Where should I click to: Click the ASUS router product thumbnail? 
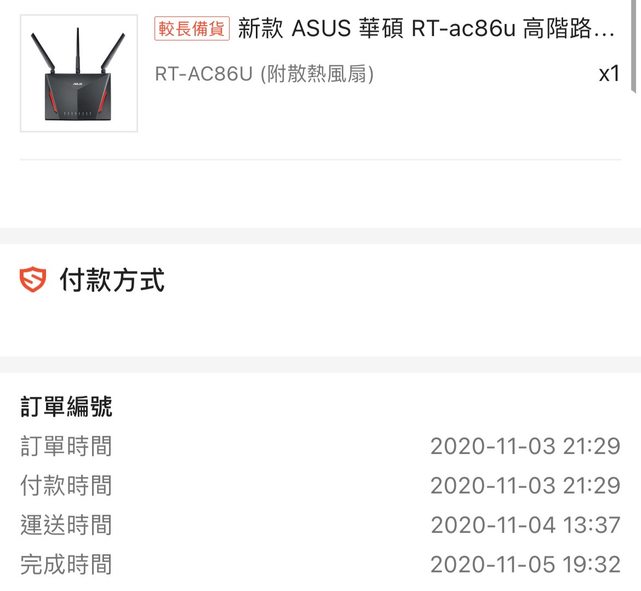tap(79, 73)
